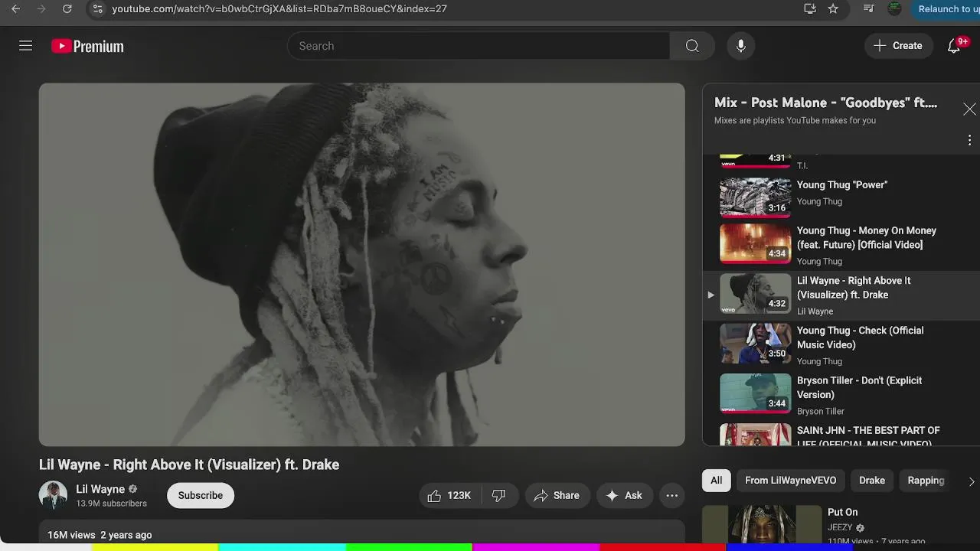This screenshot has height=551, width=980.
Task: Select the Drake filter chip
Action: (x=872, y=481)
